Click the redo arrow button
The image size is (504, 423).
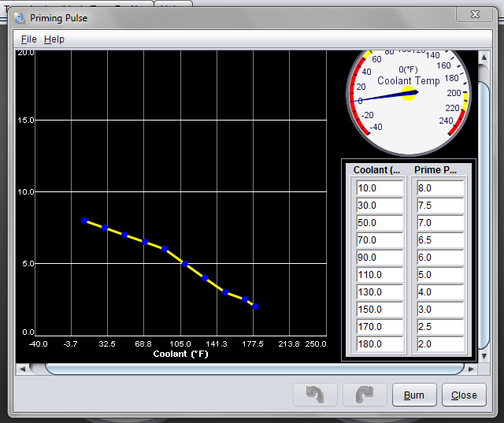coord(365,395)
